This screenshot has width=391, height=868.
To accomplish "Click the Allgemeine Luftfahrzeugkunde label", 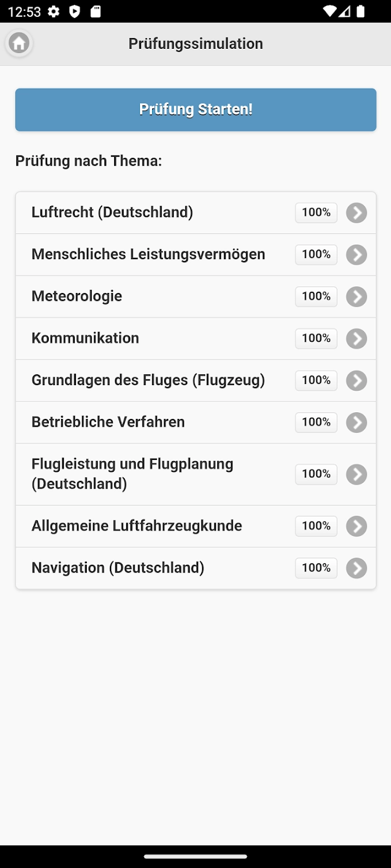I will coord(136,526).
